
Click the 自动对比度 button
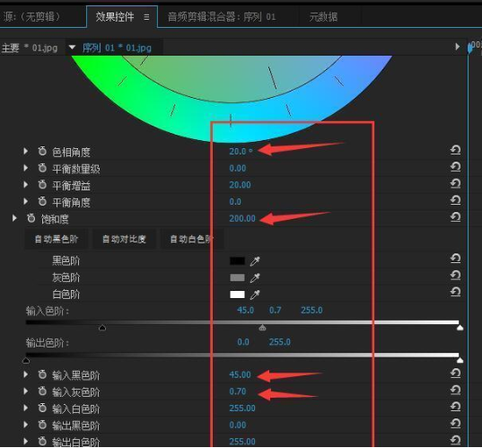(x=124, y=239)
